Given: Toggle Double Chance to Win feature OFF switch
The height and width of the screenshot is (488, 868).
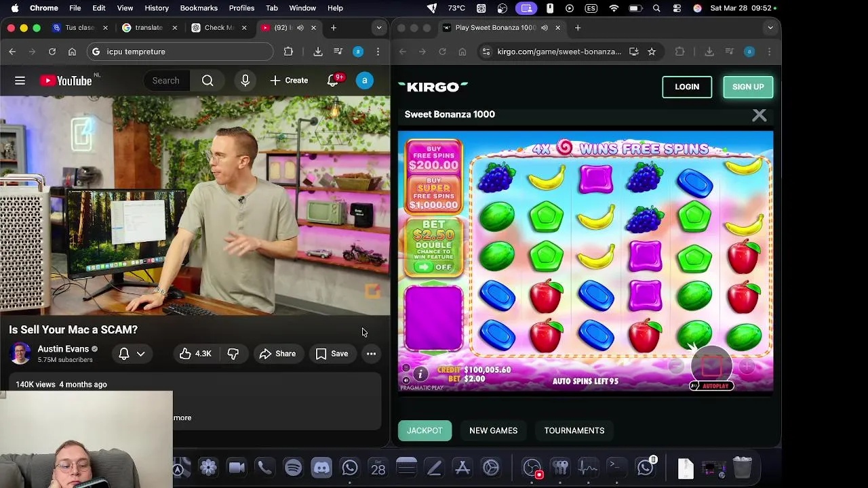Looking at the screenshot, I should [x=434, y=267].
